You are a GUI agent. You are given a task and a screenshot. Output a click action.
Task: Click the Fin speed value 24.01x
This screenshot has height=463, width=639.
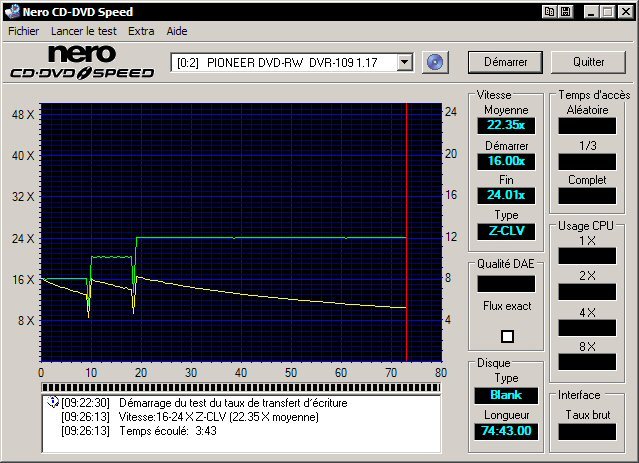tap(506, 195)
